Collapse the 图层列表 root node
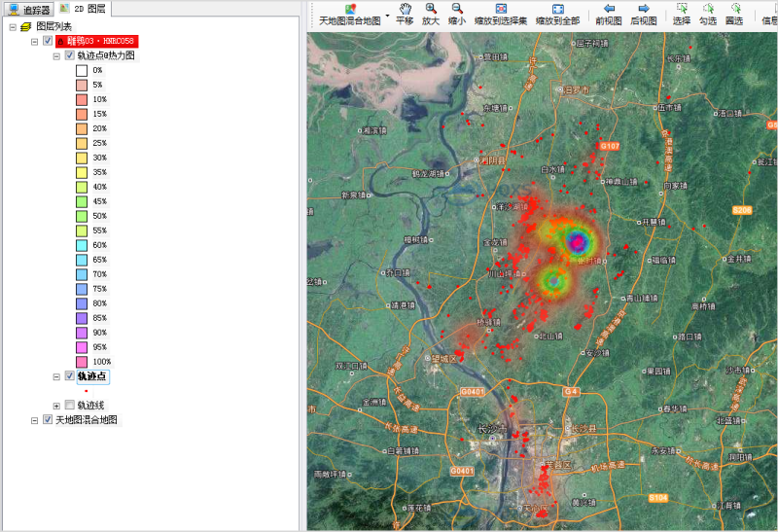The image size is (778, 532). click(13, 26)
